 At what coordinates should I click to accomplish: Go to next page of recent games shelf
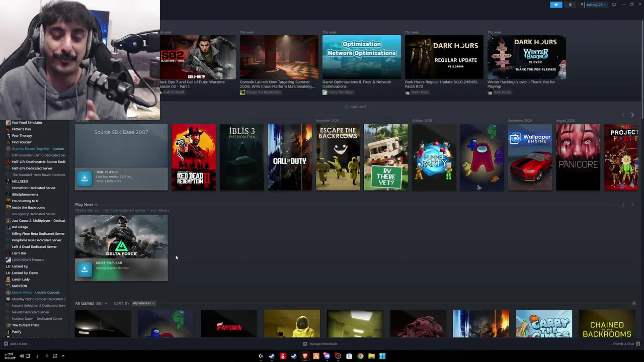[x=632, y=115]
